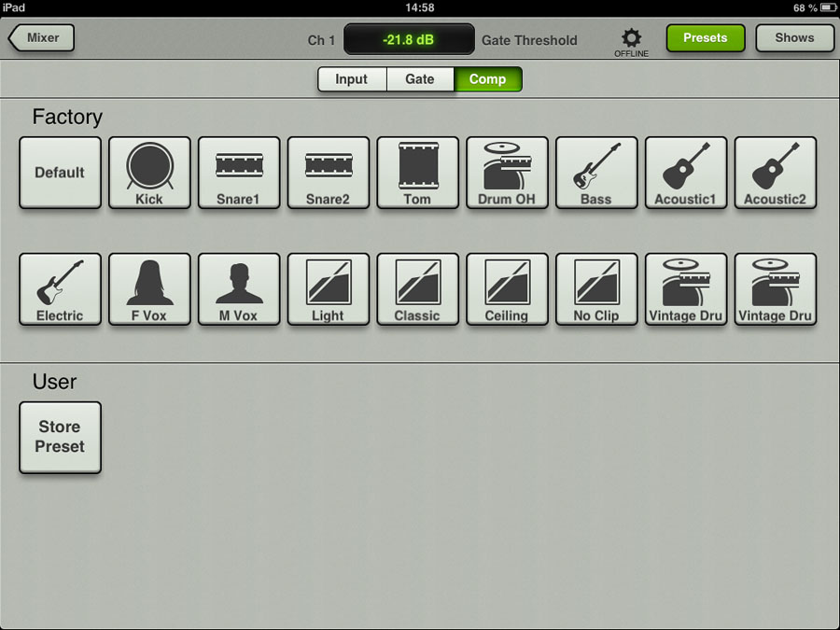The width and height of the screenshot is (840, 630).
Task: Select the Default factory preset
Action: 60,173
